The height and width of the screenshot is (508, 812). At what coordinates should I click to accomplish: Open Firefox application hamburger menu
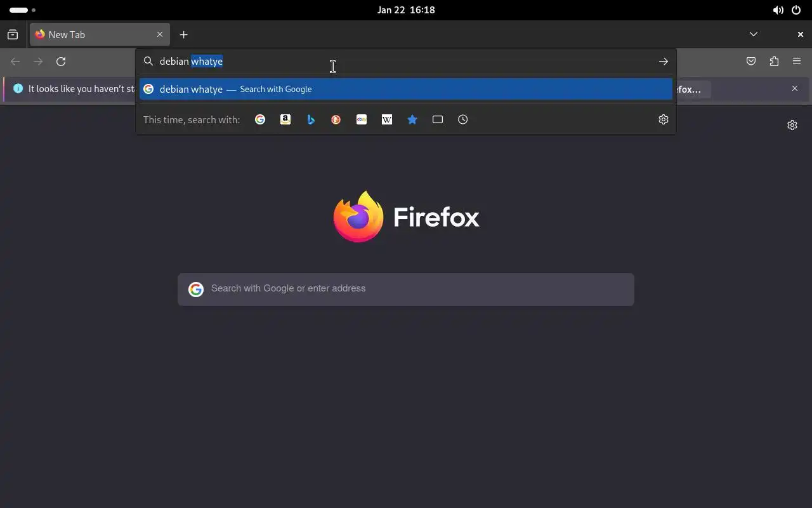pyautogui.click(x=797, y=62)
